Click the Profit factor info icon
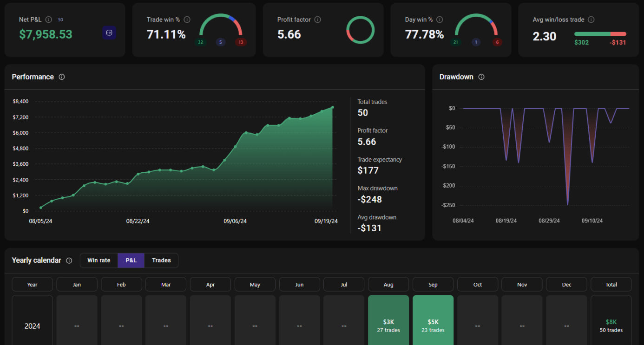This screenshot has width=644, height=345. click(x=318, y=20)
